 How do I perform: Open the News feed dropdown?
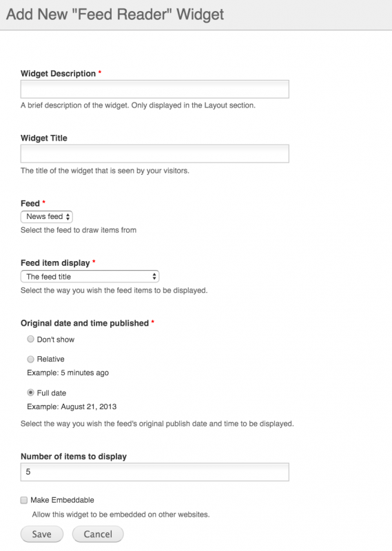[47, 217]
